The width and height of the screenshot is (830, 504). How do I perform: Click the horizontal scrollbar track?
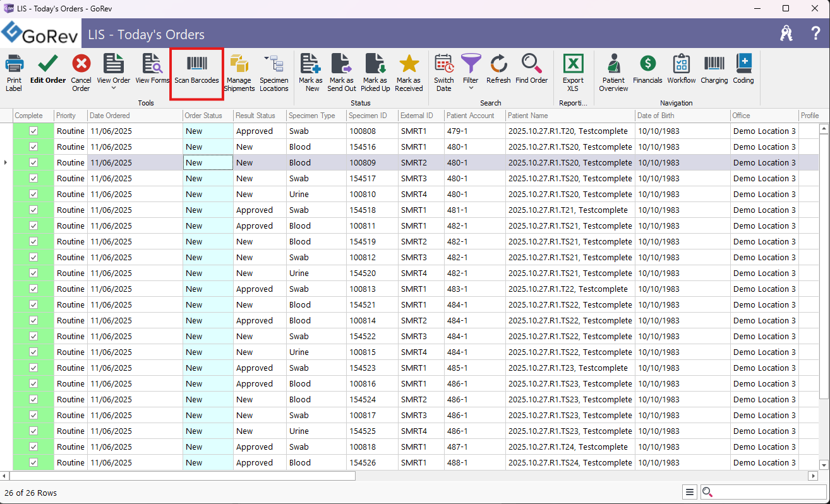568,476
